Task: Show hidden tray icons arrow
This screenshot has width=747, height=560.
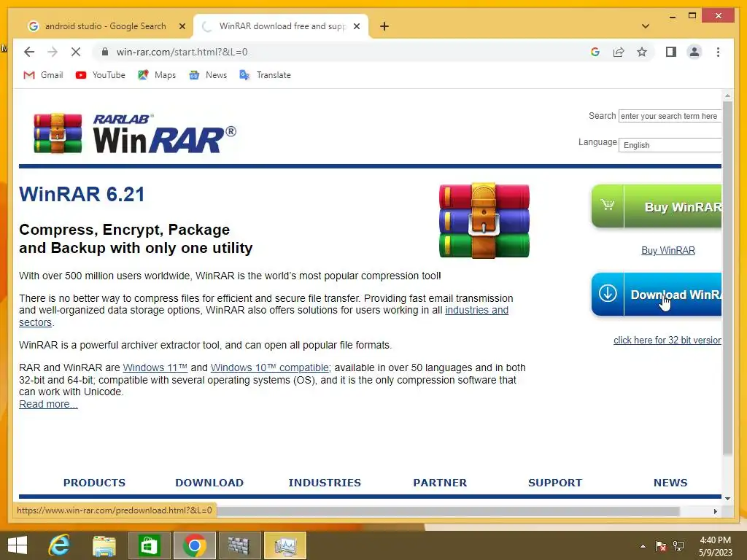Action: pyautogui.click(x=643, y=546)
